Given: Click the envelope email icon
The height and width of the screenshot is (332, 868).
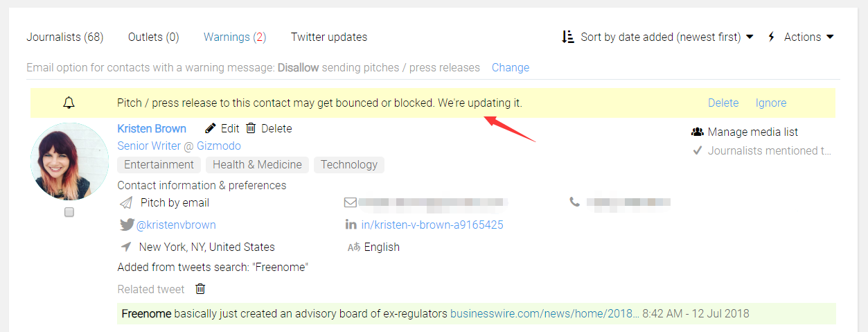Looking at the screenshot, I should coord(351,202).
